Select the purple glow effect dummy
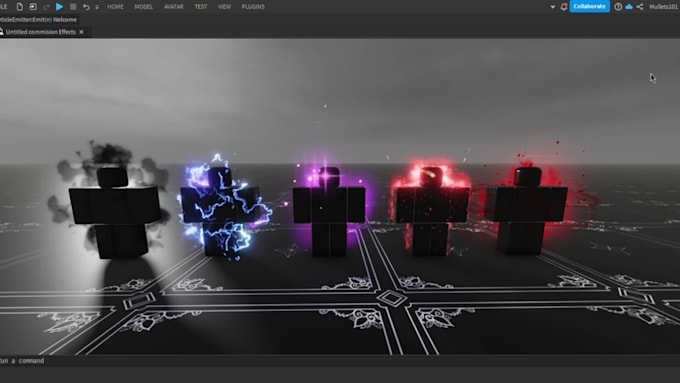The height and width of the screenshot is (383, 680). (329, 212)
